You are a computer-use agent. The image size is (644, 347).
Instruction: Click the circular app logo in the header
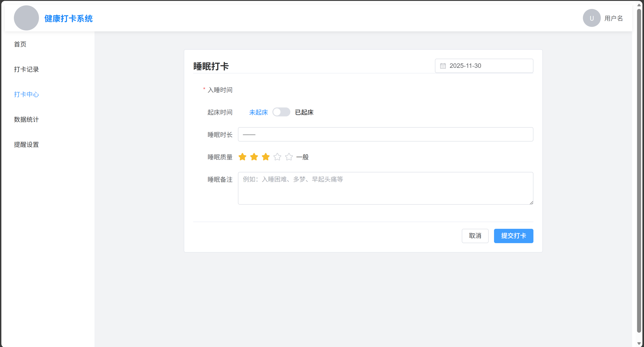point(26,18)
